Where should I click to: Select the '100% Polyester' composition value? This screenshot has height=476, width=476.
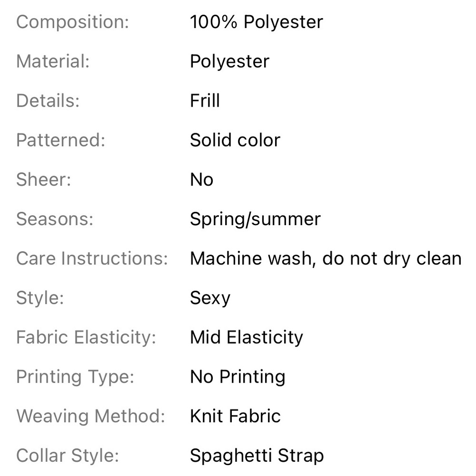pyautogui.click(x=257, y=22)
